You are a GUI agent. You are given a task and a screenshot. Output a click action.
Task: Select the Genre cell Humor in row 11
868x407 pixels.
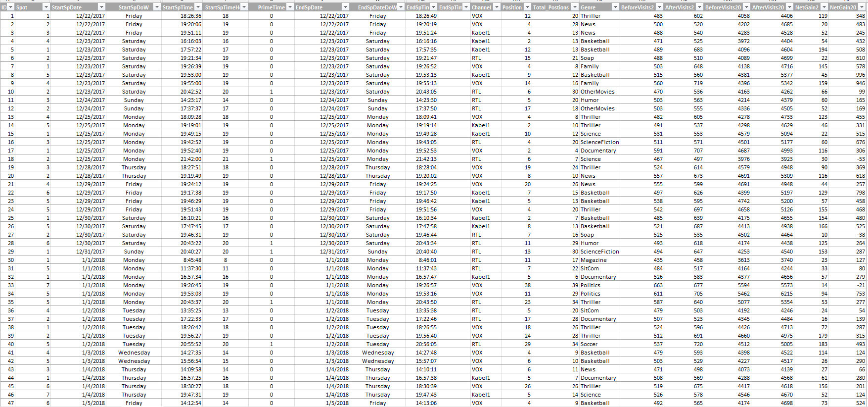[599, 100]
